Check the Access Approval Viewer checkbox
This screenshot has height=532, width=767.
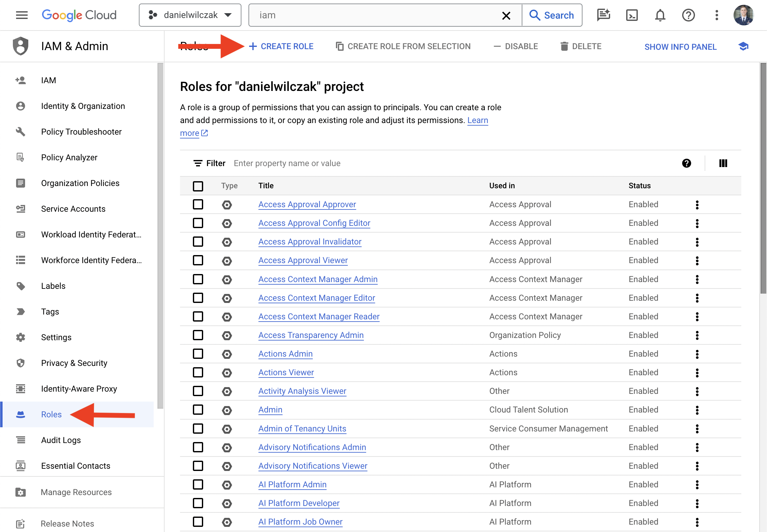point(198,260)
